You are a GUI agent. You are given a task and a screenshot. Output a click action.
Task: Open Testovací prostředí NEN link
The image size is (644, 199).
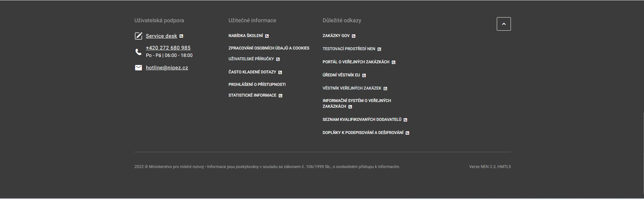[349, 49]
